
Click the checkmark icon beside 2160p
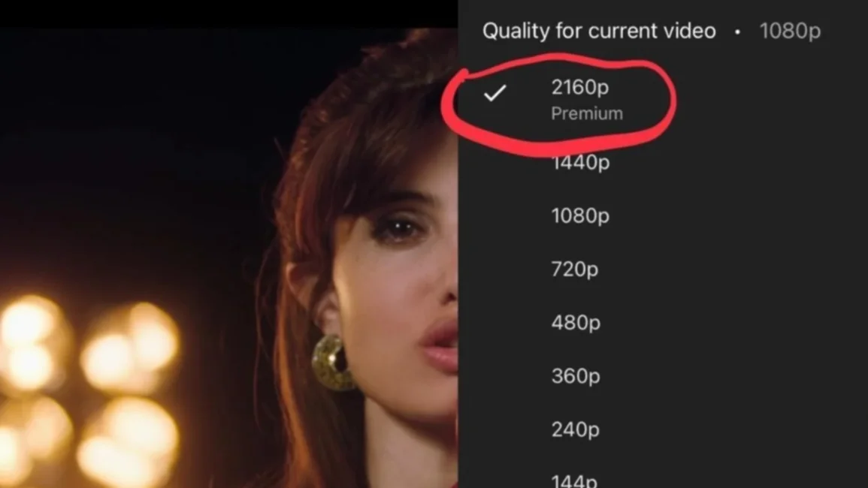[494, 93]
